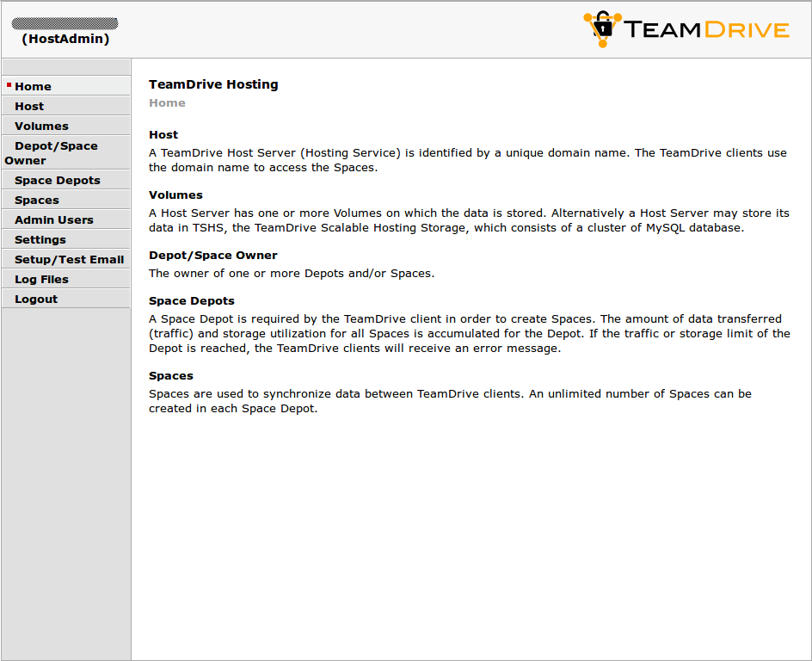Open the Host section from the sidebar

28,105
